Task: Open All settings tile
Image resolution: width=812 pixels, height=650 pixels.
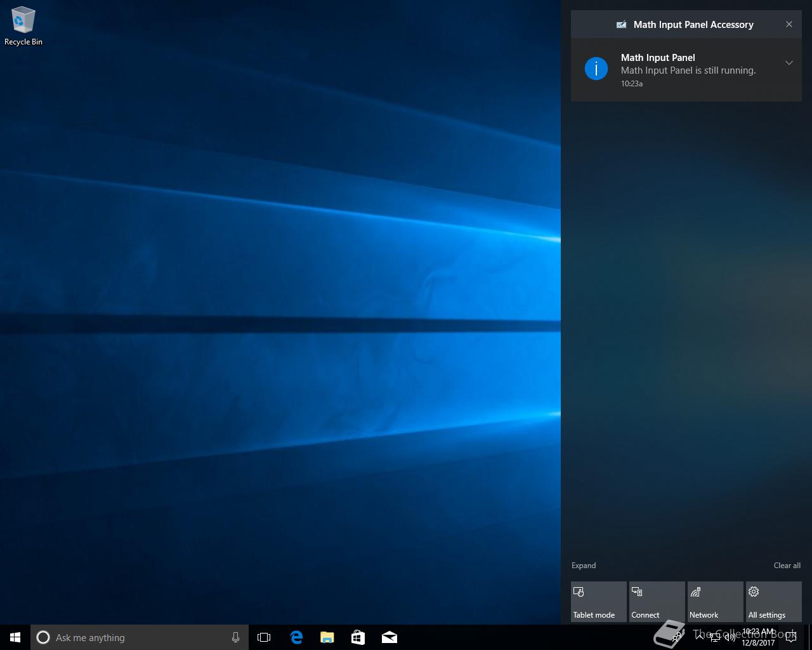Action: tap(773, 602)
